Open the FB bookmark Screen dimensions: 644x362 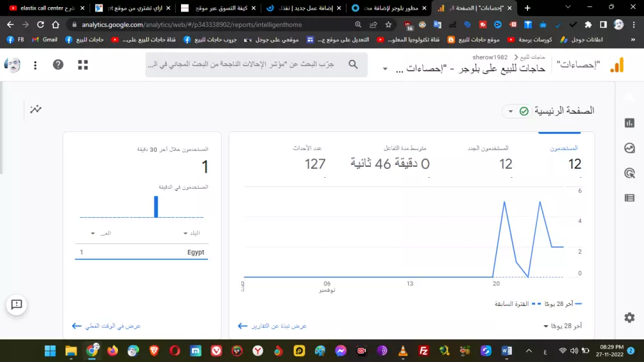(x=15, y=40)
